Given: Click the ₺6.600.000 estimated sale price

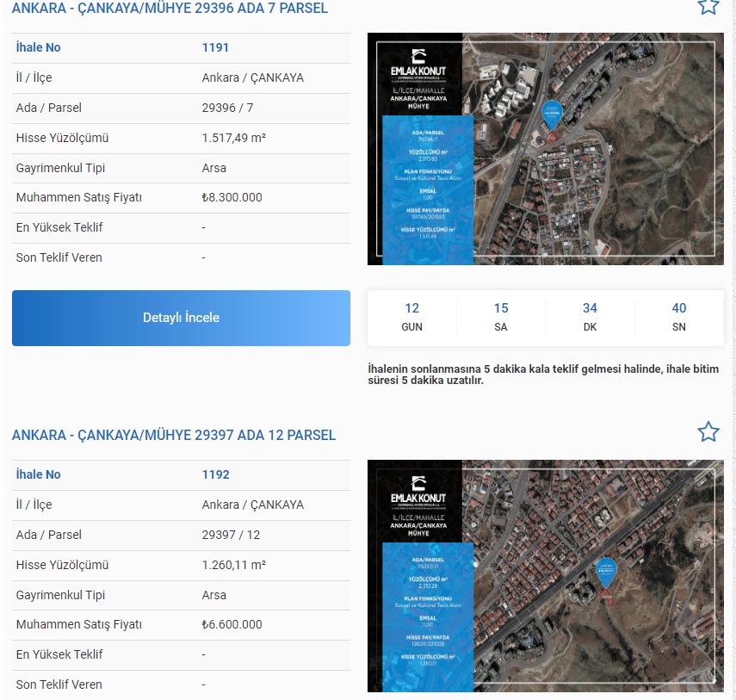Looking at the screenshot, I should pyautogui.click(x=232, y=624).
